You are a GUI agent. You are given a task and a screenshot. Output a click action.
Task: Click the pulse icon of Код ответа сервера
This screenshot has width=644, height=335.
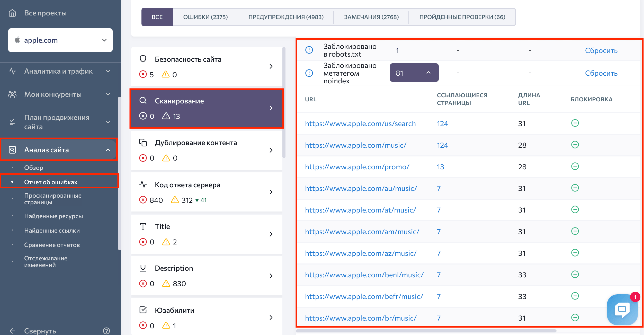[x=143, y=184]
